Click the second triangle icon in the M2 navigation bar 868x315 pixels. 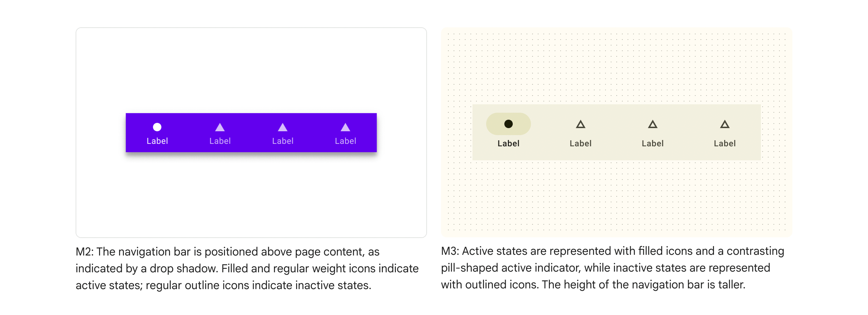coord(220,127)
